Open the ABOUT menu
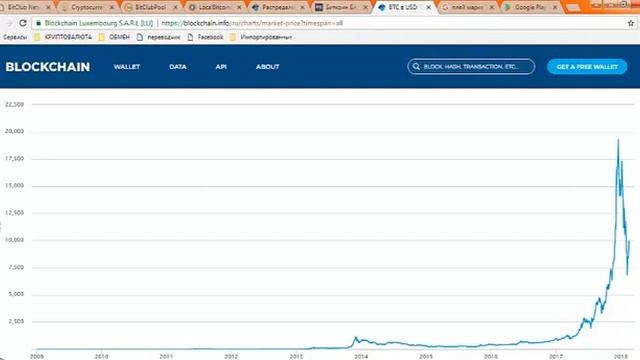640x360 pixels. [268, 67]
